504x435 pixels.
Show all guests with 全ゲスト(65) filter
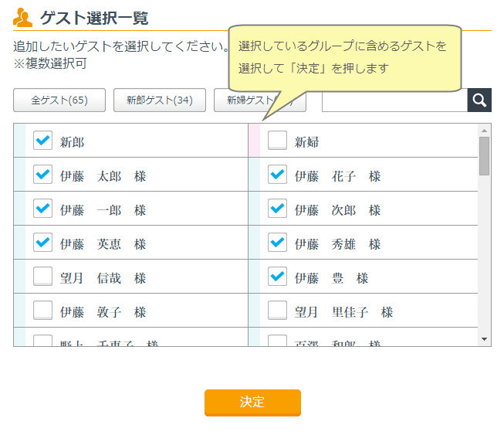(x=59, y=100)
